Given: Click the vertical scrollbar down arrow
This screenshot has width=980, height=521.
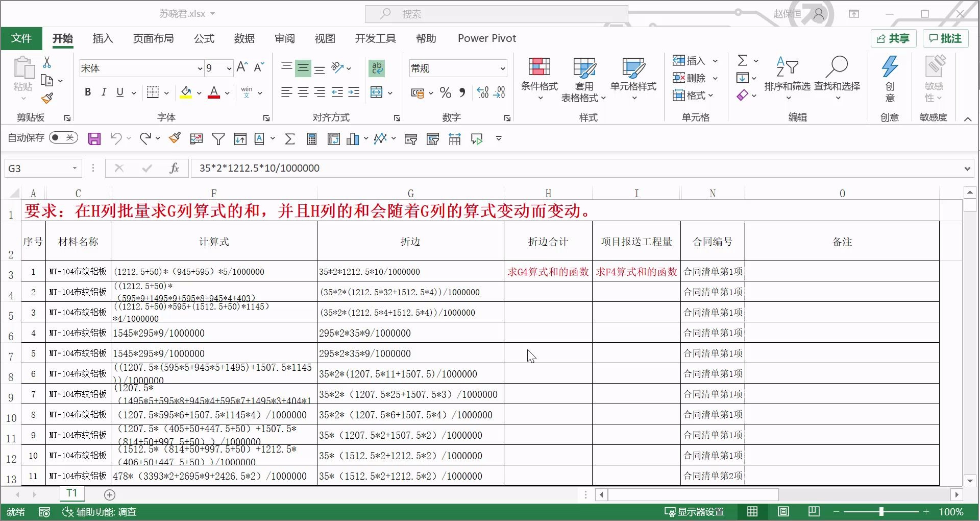Looking at the screenshot, I should [x=970, y=481].
